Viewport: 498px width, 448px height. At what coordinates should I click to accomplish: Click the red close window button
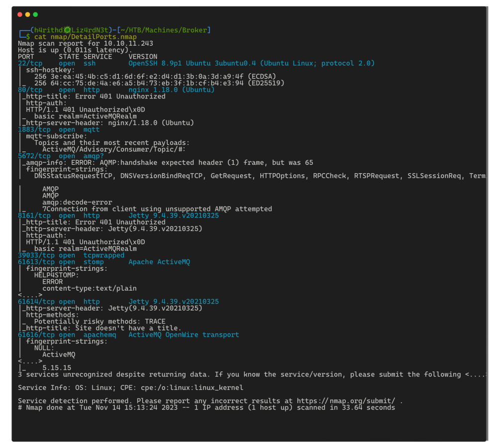tap(19, 15)
